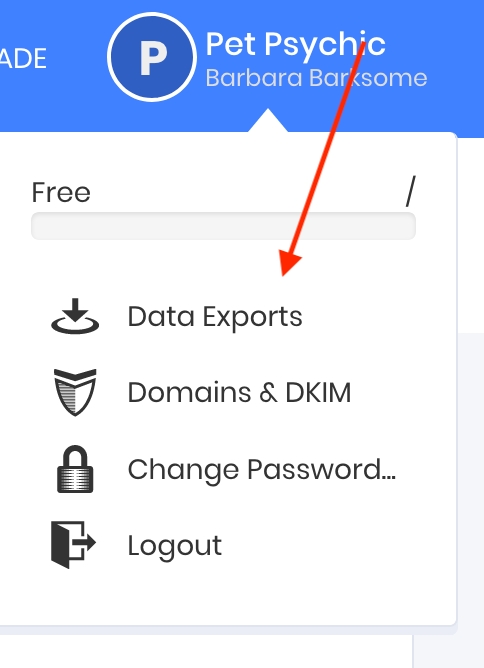Open Data Exports from the menu
The image size is (484, 668).
[x=215, y=317]
